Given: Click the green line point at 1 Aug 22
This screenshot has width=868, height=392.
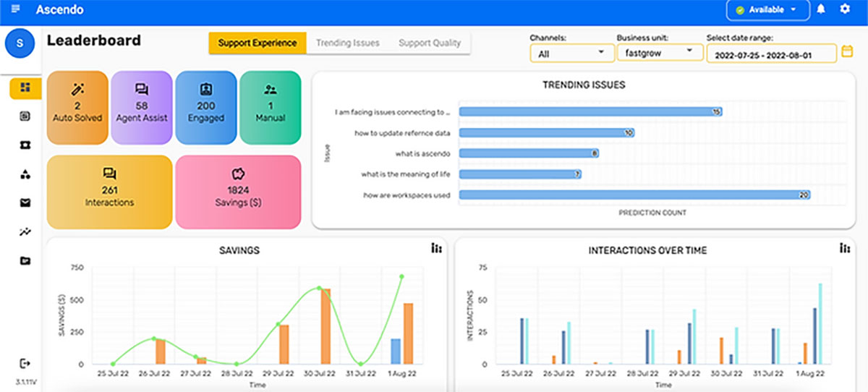Looking at the screenshot, I should (x=401, y=276).
